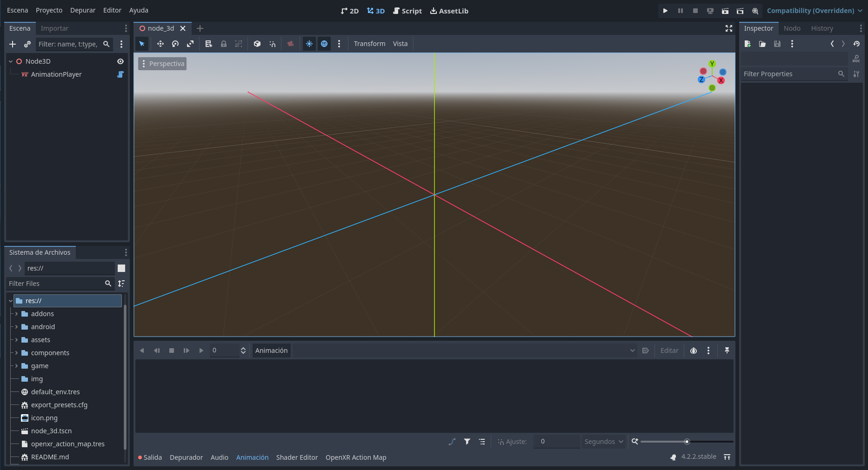Switch to the Nodo tab
Viewport: 868px width, 470px height.
[792, 28]
